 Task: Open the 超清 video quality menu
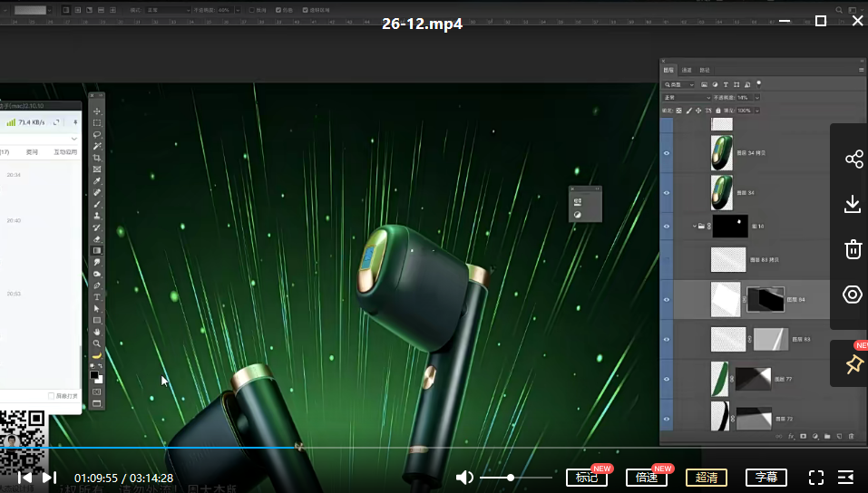(707, 478)
